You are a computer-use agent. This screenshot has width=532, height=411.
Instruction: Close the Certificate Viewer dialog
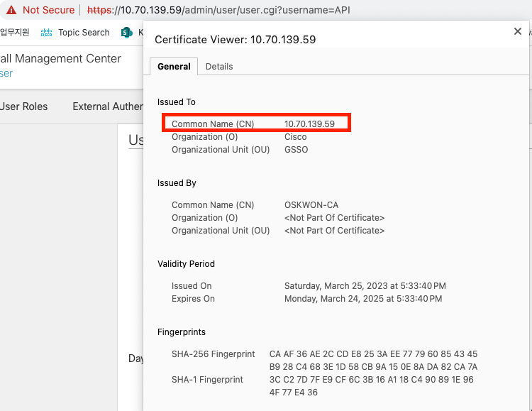[517, 32]
